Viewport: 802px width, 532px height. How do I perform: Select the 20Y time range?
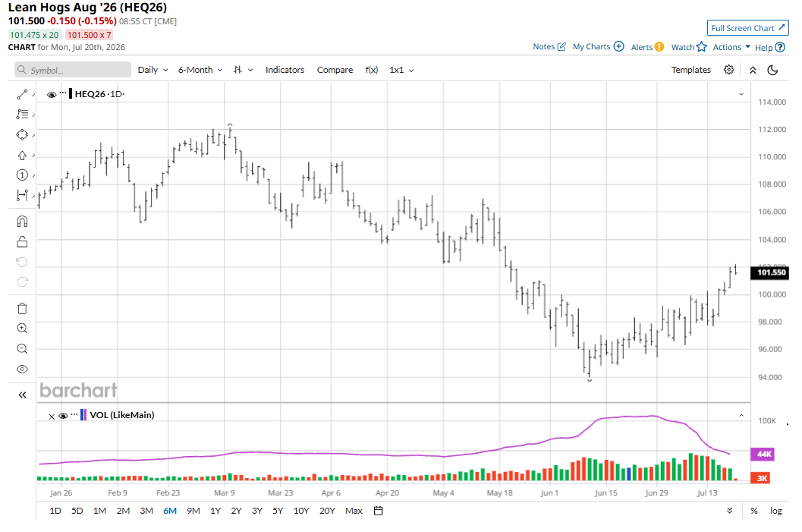pyautogui.click(x=327, y=511)
